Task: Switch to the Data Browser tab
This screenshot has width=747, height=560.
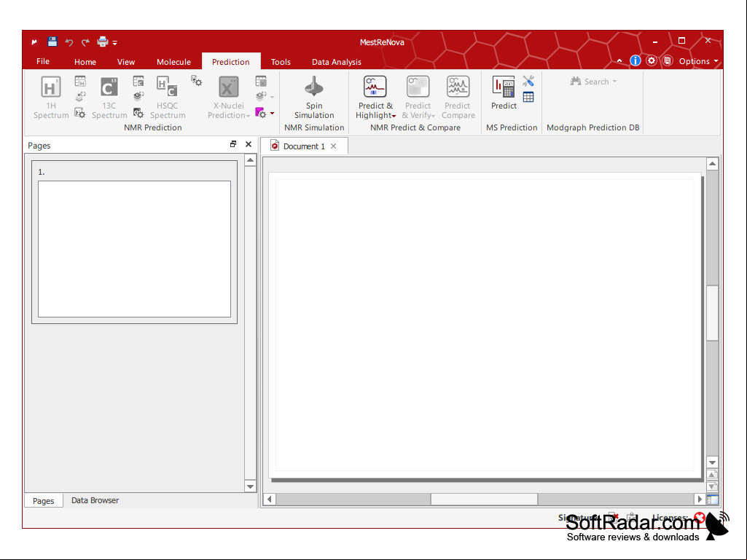Action: click(95, 500)
